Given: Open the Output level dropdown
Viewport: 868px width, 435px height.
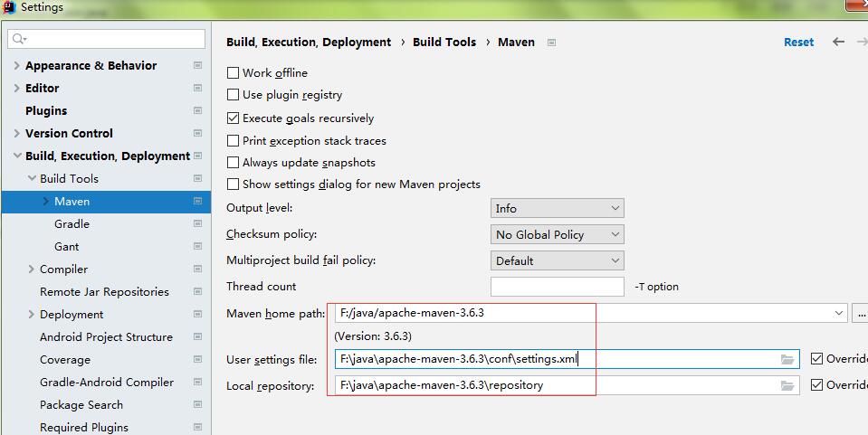Looking at the screenshot, I should coord(557,208).
